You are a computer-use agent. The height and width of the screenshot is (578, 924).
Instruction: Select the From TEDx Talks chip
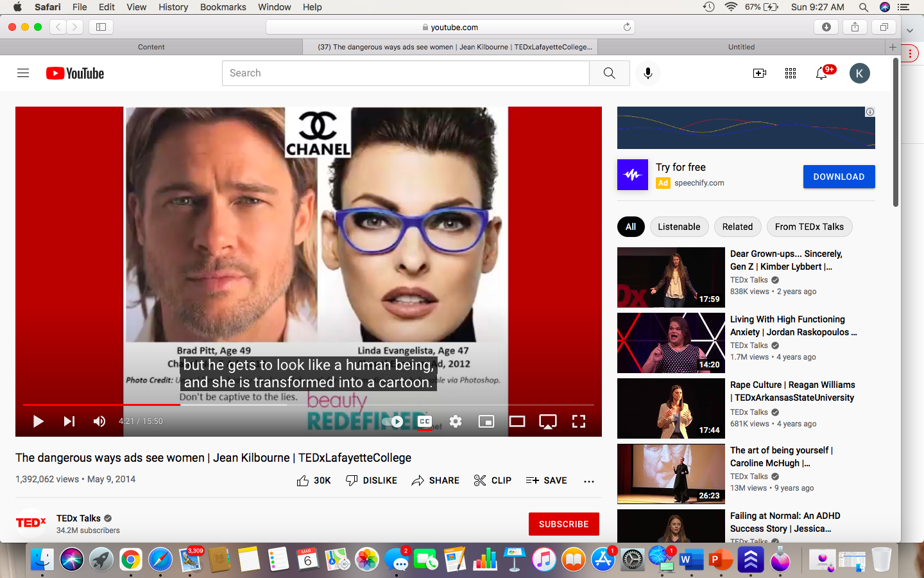810,227
